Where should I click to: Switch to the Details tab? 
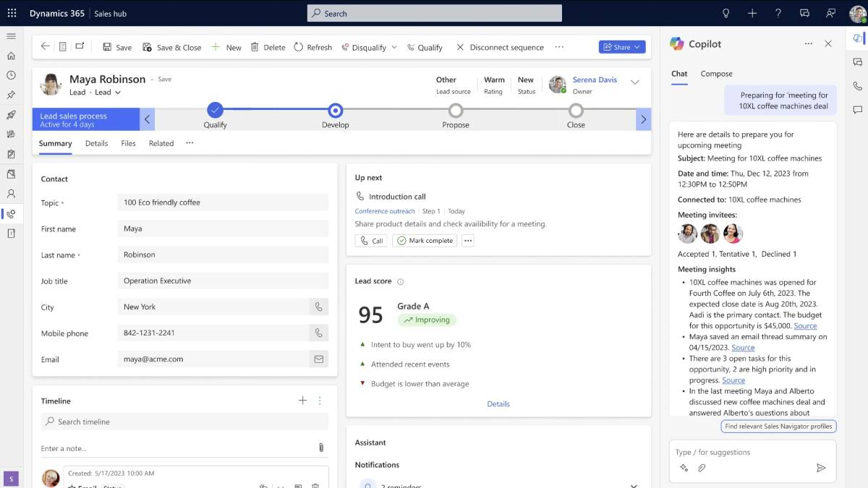click(96, 143)
